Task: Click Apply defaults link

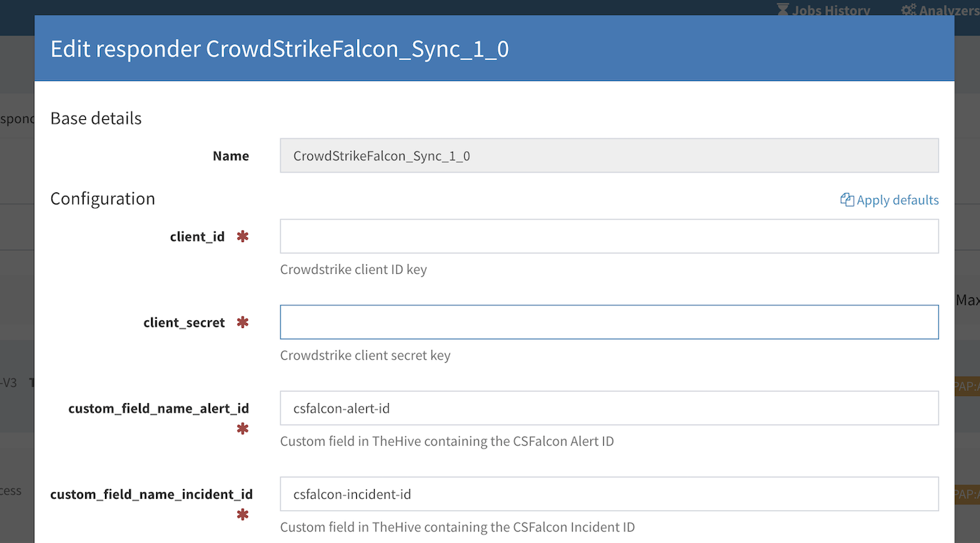Action: pos(890,200)
